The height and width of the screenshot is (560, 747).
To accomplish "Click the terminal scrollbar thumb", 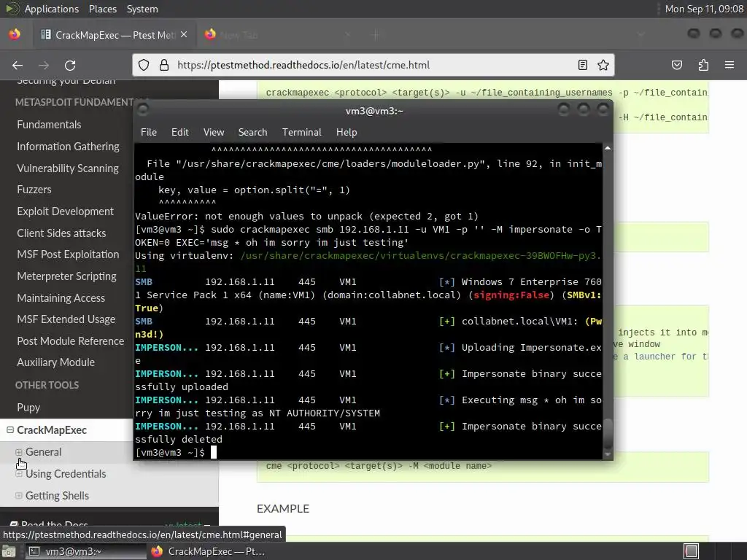I will coord(608,433).
